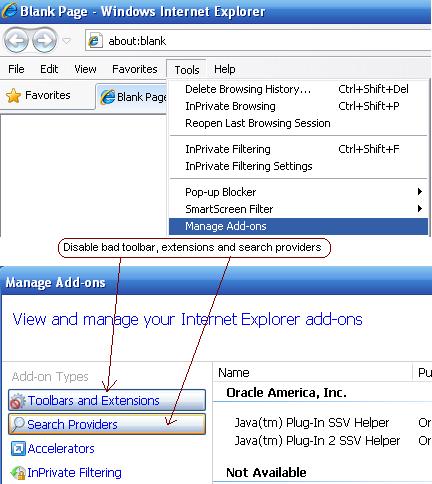This screenshot has height=484, width=432.
Task: Select Java(tm) Plug-In 2 SSV Helper row
Action: coord(317,441)
